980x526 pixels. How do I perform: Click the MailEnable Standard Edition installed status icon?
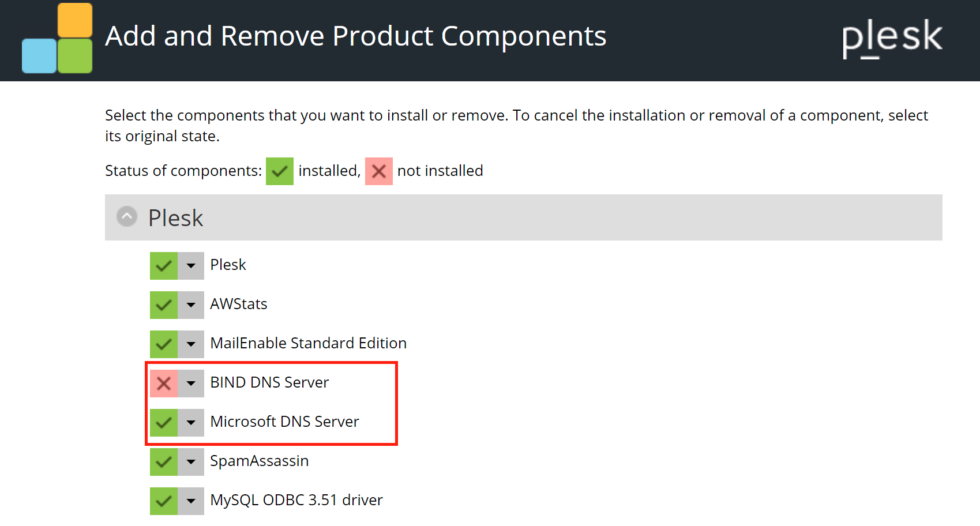click(x=164, y=344)
